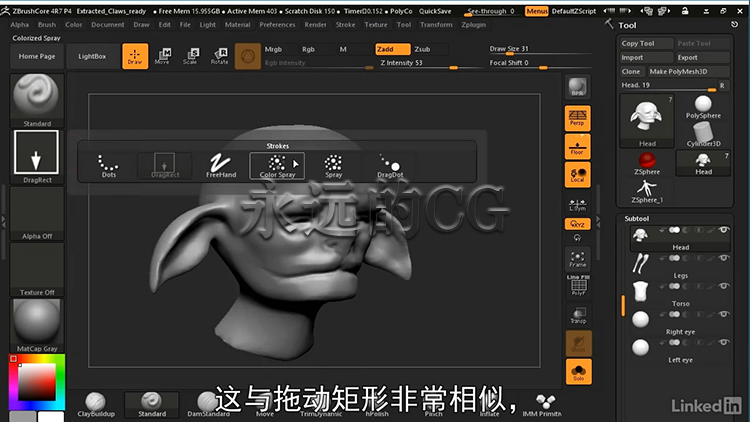The width and height of the screenshot is (750, 422).
Task: Hide the Right eye subtool
Action: pos(724,314)
